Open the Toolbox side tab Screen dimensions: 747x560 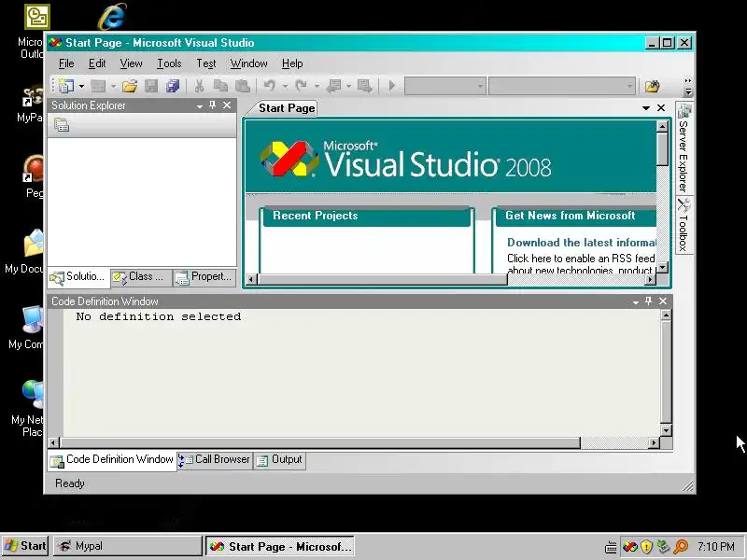tap(684, 225)
